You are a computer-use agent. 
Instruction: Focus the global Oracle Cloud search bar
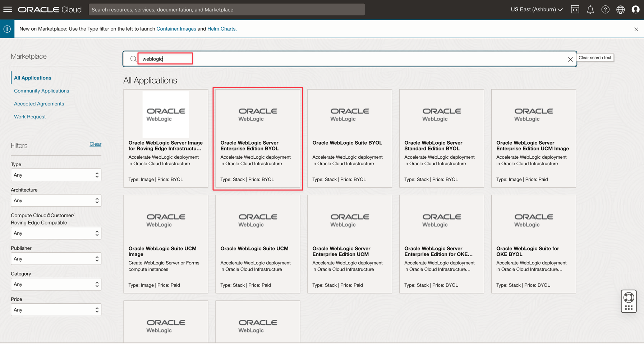tap(226, 10)
